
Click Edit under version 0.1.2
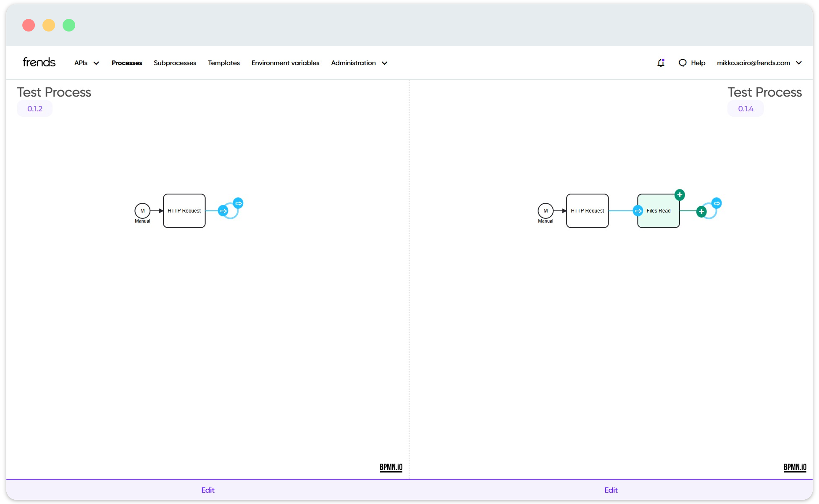207,490
